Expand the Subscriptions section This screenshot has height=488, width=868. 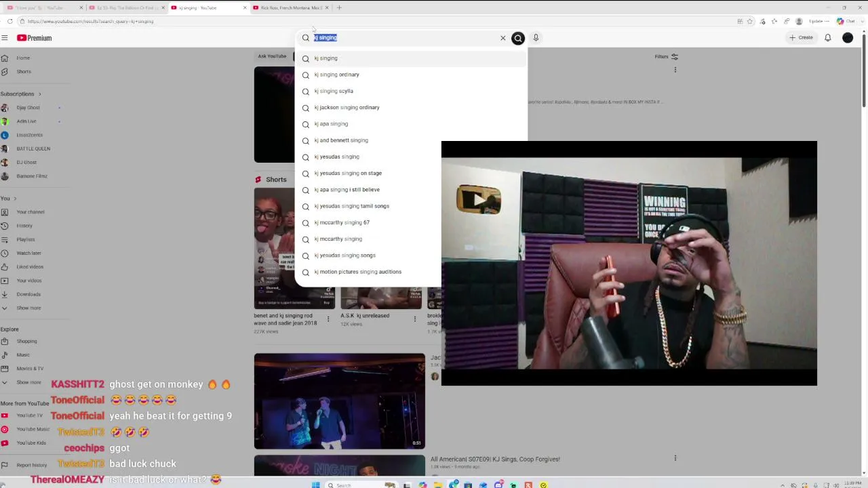[21, 94]
